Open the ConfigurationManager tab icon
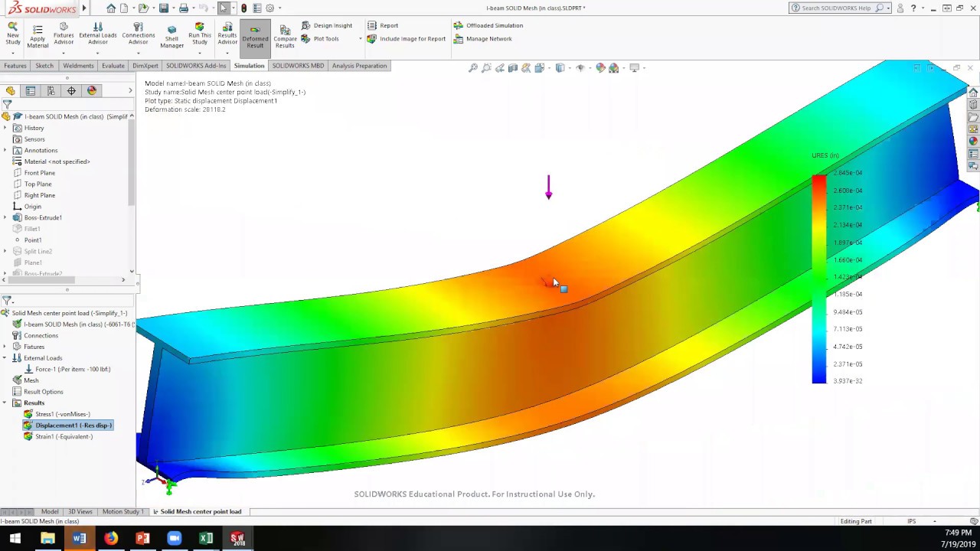The image size is (980, 551). point(51,91)
